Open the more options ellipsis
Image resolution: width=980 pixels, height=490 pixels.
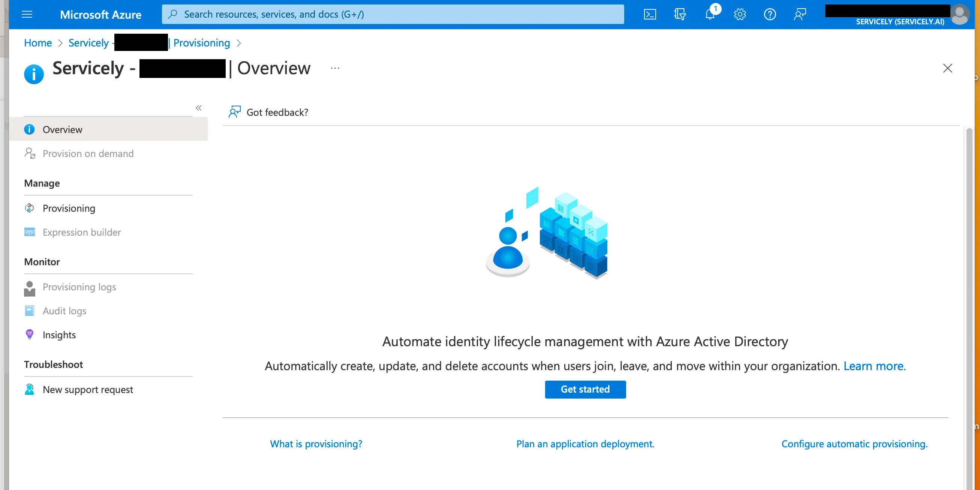335,69
